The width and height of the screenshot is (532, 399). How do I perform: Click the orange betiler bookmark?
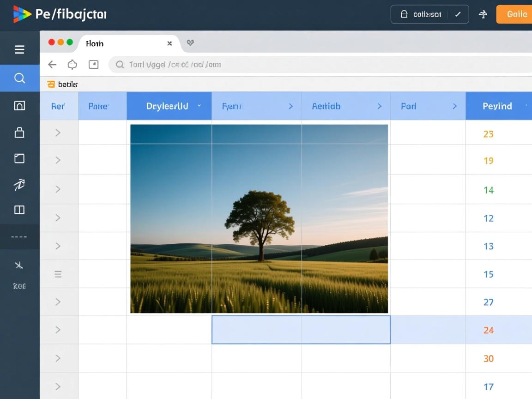pyautogui.click(x=63, y=84)
